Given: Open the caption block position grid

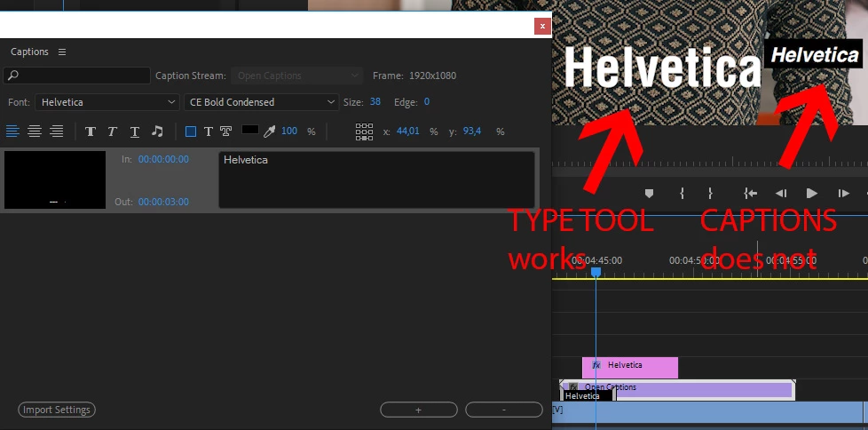Looking at the screenshot, I should (364, 131).
